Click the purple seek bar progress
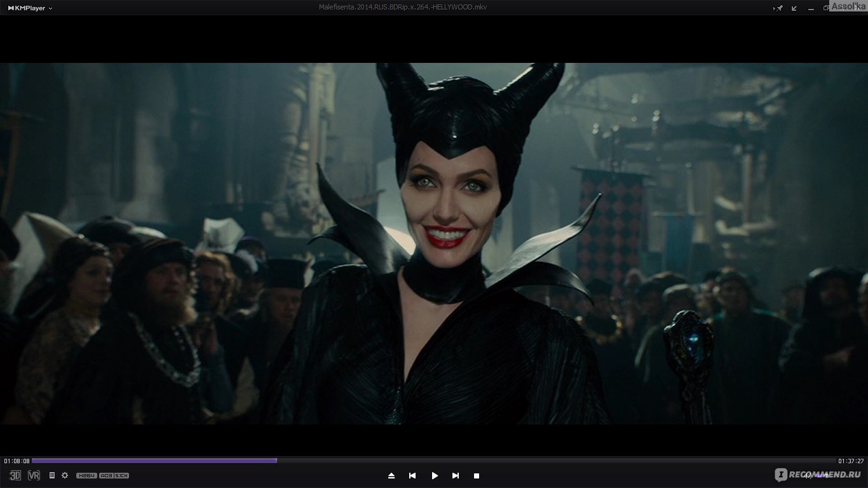Screen dimensions: 868x488 point(154,461)
